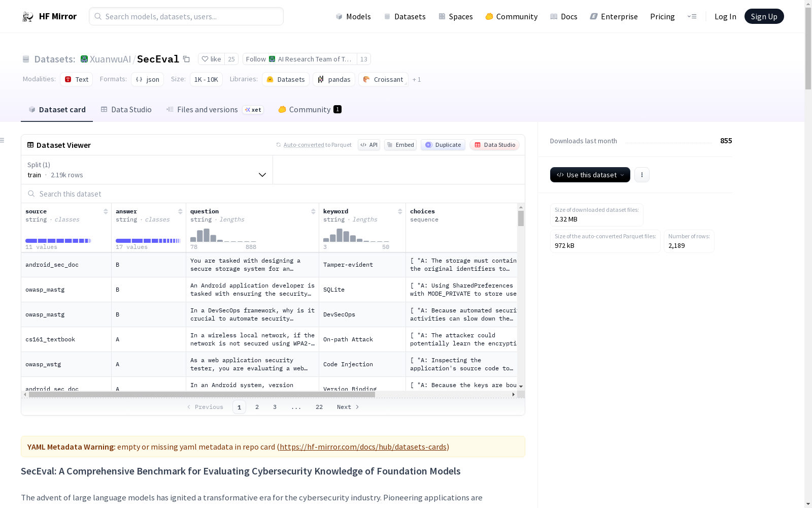Open the Docs page

[564, 17]
